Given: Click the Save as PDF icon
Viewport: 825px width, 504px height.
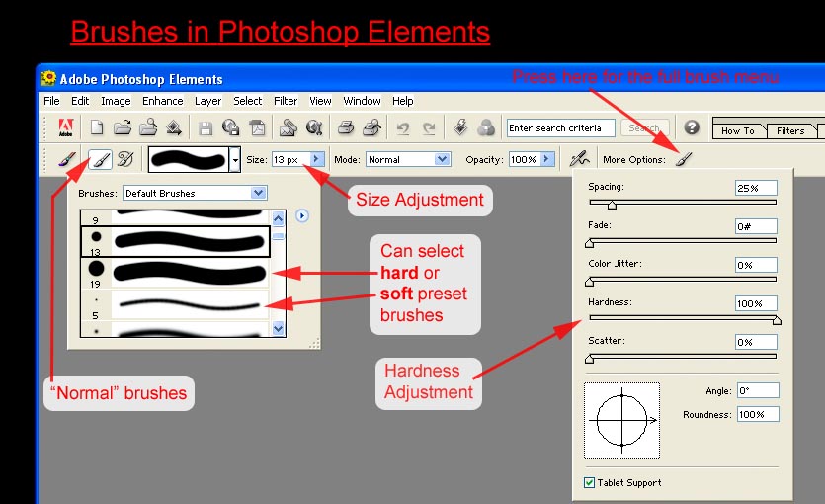Looking at the screenshot, I should [257, 127].
